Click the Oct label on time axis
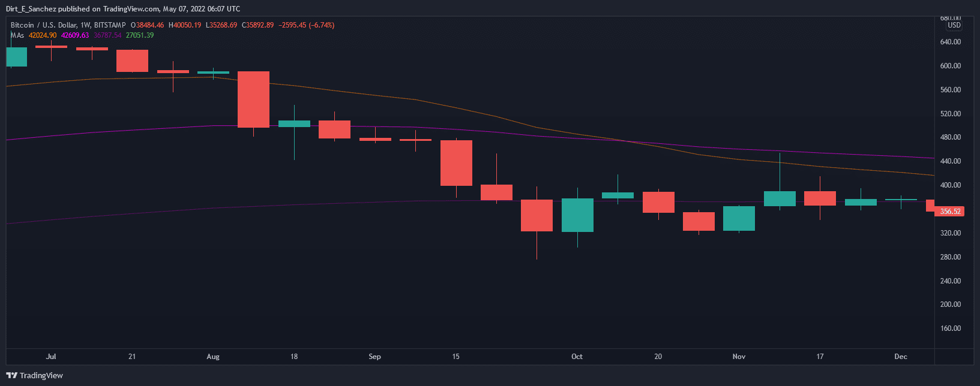 pos(577,357)
